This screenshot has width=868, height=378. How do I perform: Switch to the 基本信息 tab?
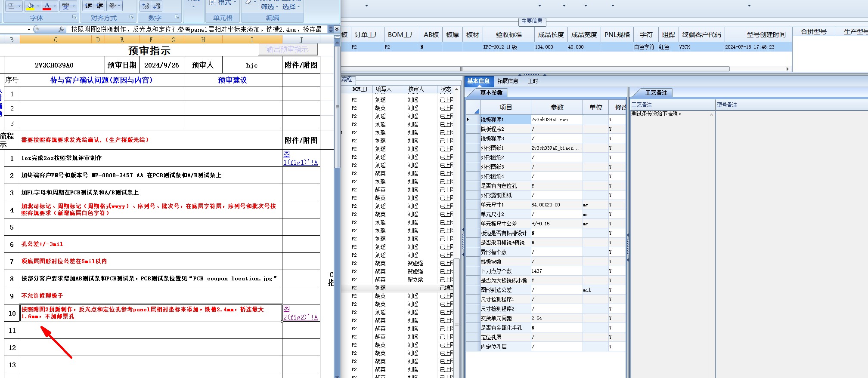click(x=478, y=81)
